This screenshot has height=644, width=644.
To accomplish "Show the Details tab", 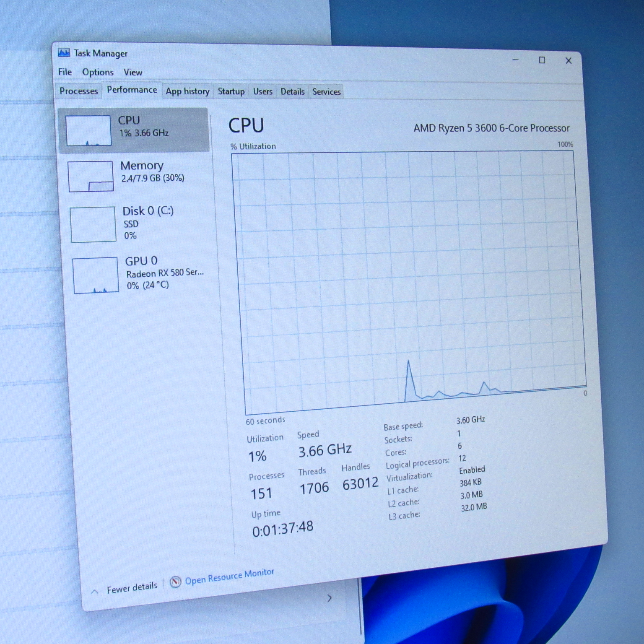I will pos(292,91).
